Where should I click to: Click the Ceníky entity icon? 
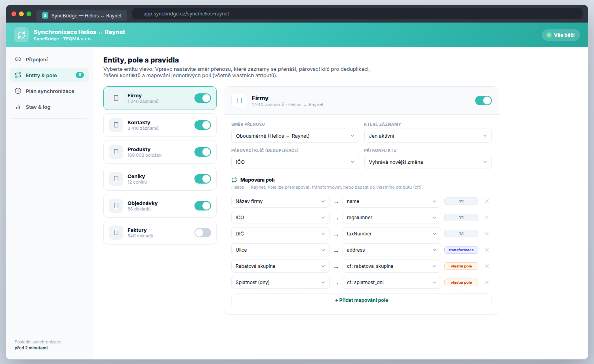point(116,179)
